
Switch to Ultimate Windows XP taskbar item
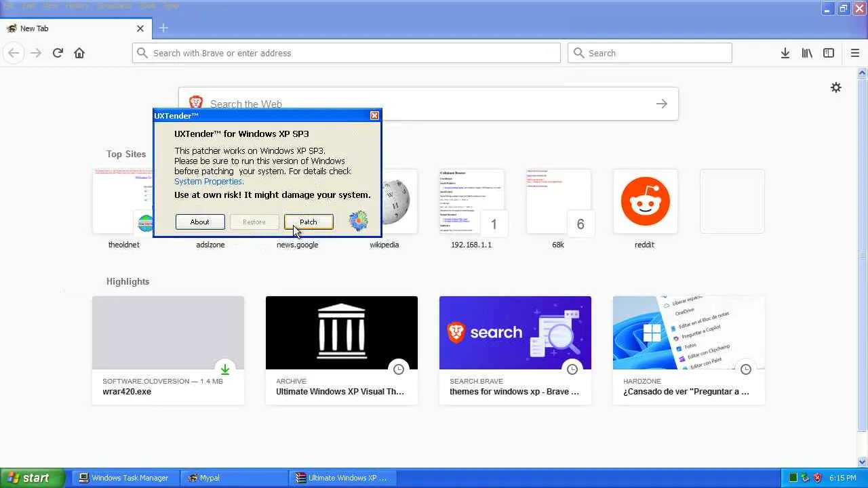tap(342, 478)
